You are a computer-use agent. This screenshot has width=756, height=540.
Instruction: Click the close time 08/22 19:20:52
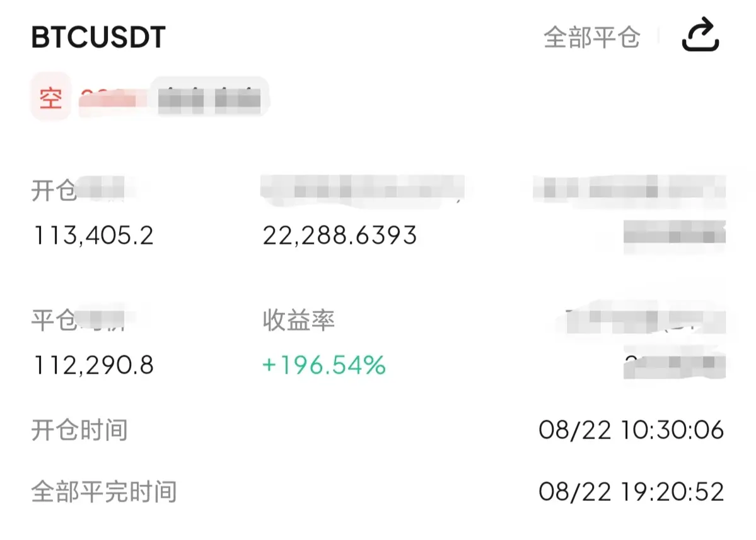pyautogui.click(x=631, y=492)
